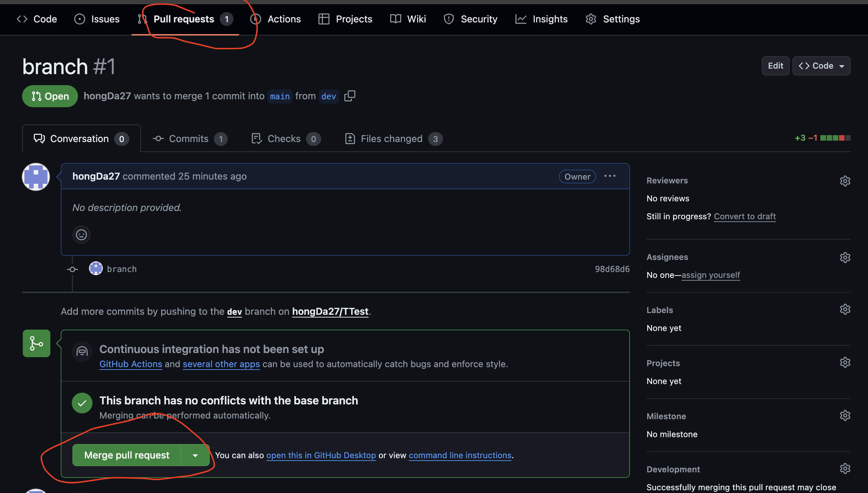Open hongDa27/TTest repository link
The height and width of the screenshot is (493, 868).
[x=330, y=311]
